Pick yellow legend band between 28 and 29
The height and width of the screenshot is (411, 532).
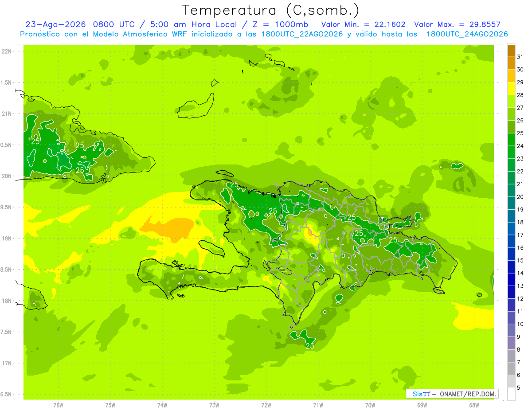pos(511,89)
